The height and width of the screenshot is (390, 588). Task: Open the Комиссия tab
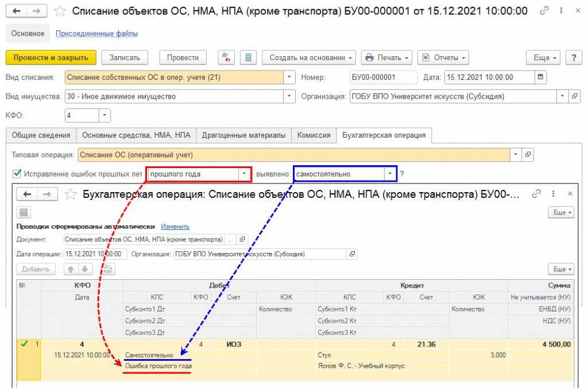[x=314, y=135]
